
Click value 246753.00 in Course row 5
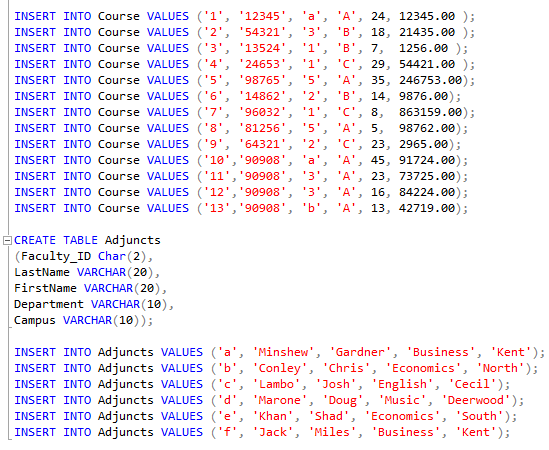coord(430,80)
